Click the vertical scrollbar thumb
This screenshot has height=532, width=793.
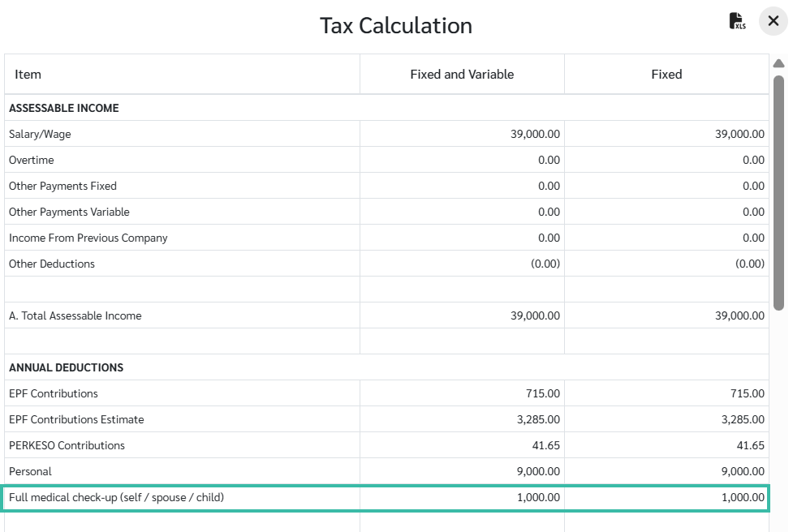pos(779,192)
